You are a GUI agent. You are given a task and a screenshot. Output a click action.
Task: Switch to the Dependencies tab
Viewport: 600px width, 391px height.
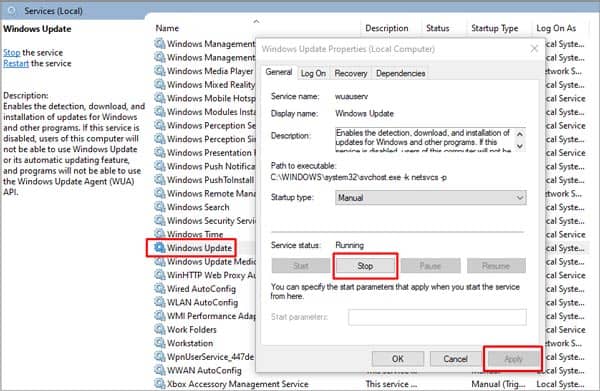[400, 73]
